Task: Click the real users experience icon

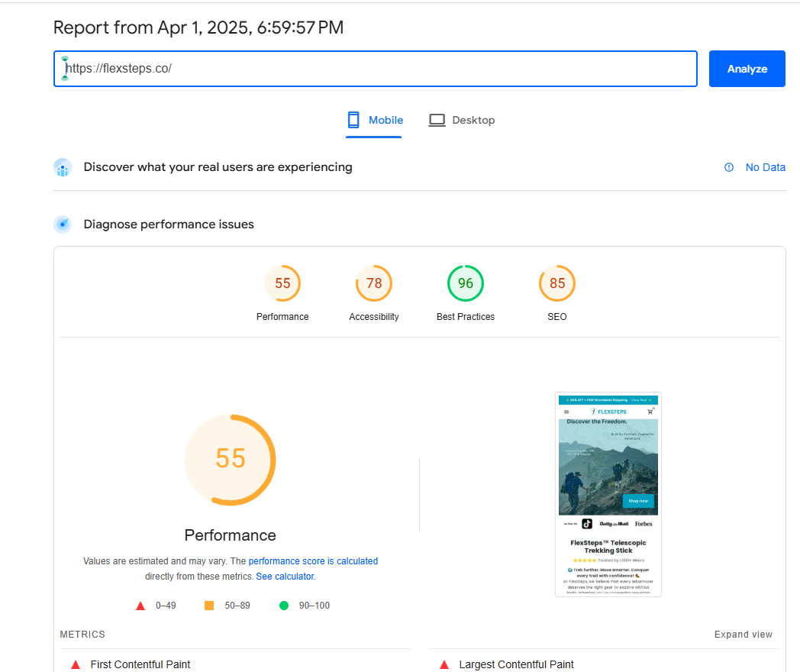Action: [63, 167]
